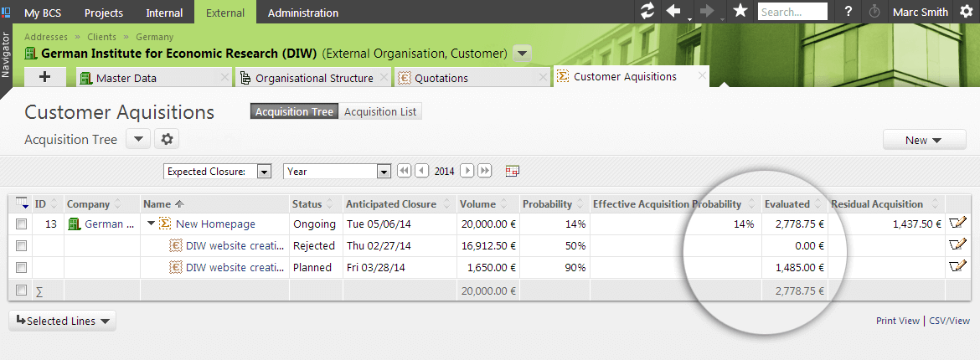Open help via question mark icon
This screenshot has height=360, width=980.
coord(848,12)
